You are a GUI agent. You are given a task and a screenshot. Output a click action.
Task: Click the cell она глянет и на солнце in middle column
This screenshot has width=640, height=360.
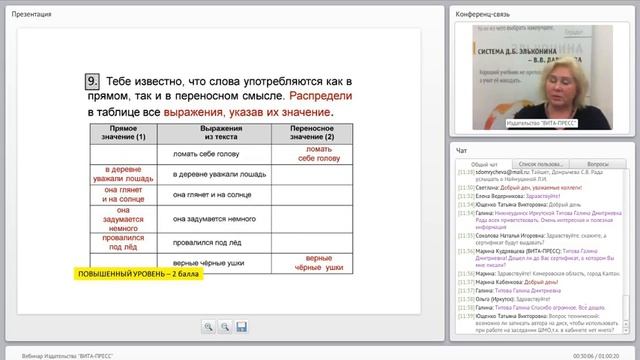(214, 195)
